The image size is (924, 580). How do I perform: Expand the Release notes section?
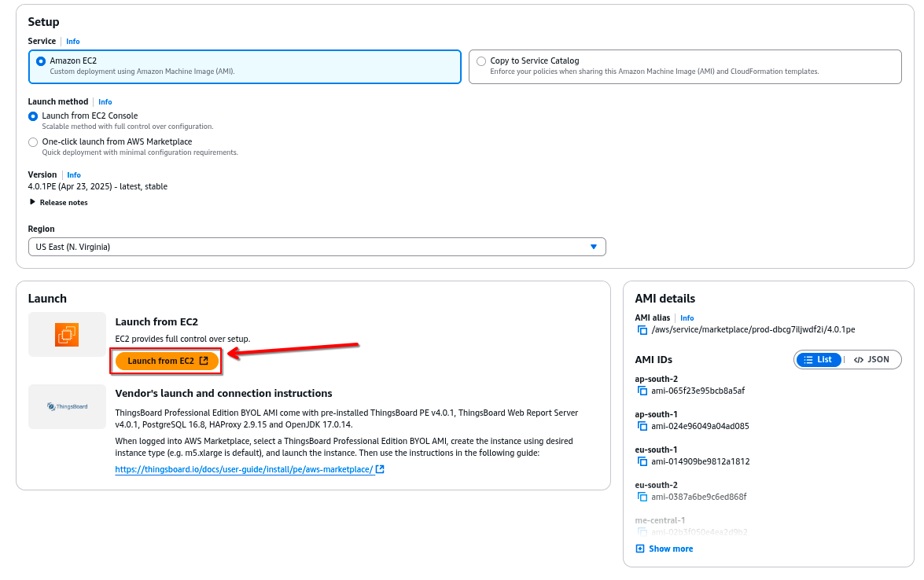[x=58, y=203]
